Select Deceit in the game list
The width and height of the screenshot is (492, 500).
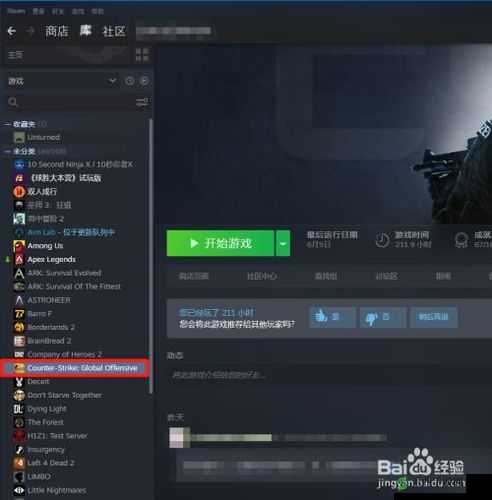click(38, 382)
